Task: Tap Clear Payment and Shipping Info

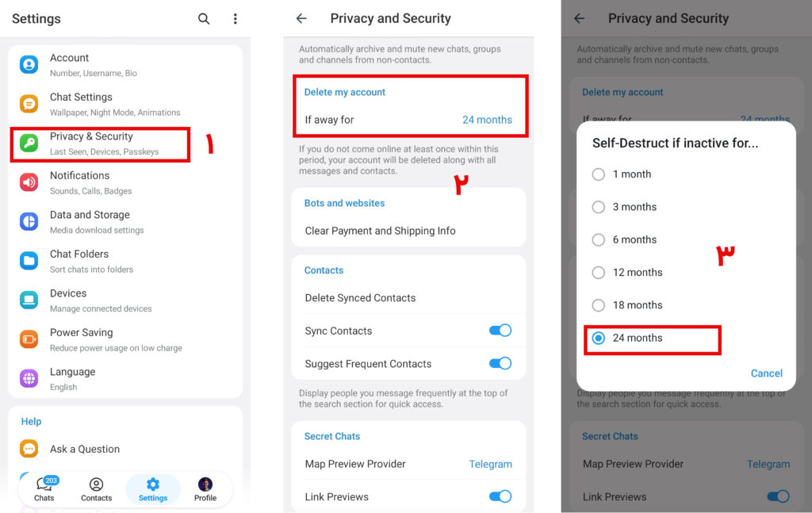Action: tap(381, 231)
